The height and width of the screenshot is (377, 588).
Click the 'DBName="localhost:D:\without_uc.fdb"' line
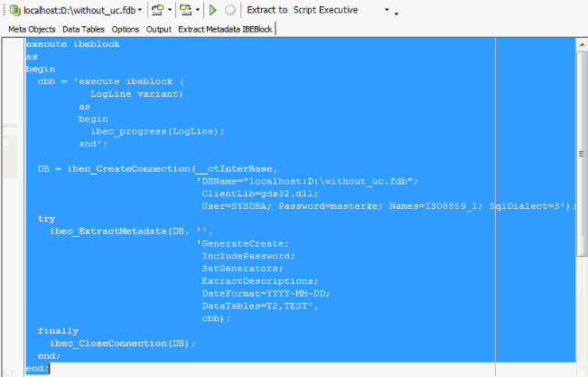[x=307, y=182]
